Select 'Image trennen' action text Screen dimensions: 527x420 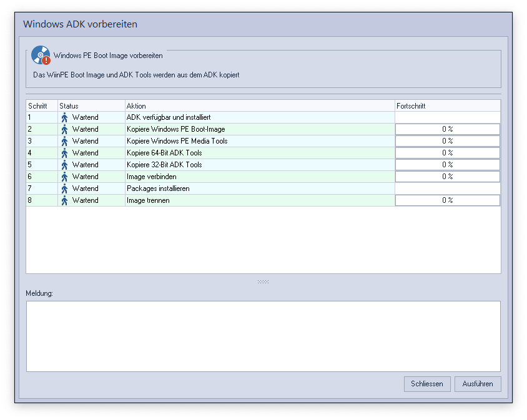148,200
